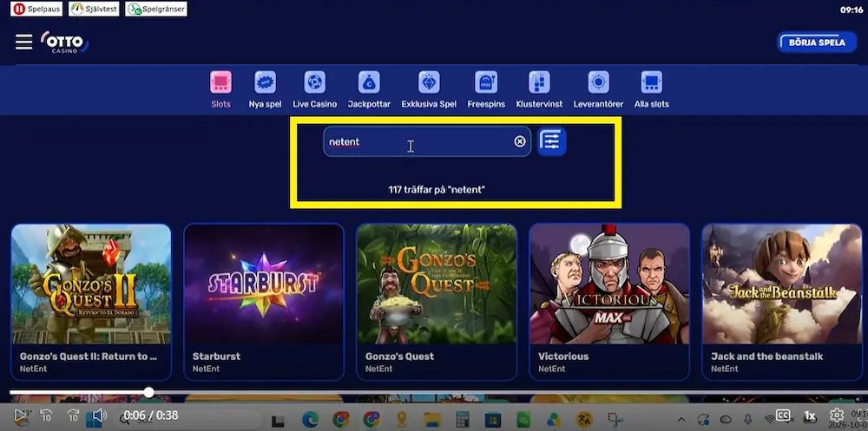Select the Nya spel category
The width and height of the screenshot is (868, 431).
click(265, 89)
